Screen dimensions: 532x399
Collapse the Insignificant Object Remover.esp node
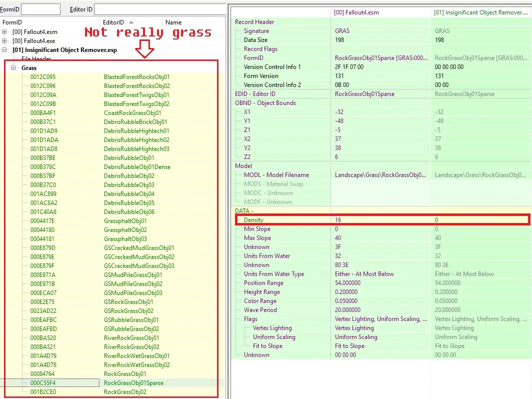point(4,50)
